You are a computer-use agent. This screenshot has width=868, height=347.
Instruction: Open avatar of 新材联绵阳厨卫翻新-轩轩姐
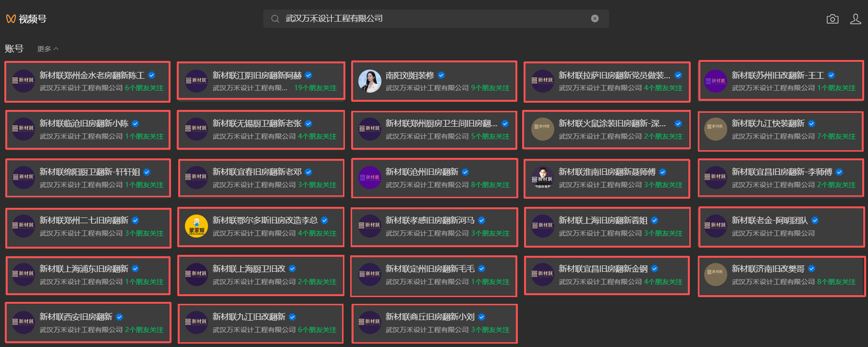pyautogui.click(x=23, y=178)
